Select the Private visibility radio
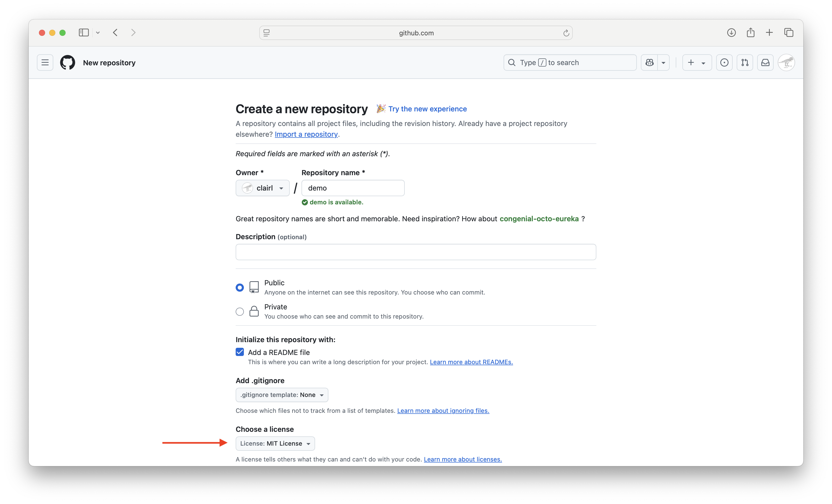This screenshot has height=504, width=832. (x=240, y=312)
